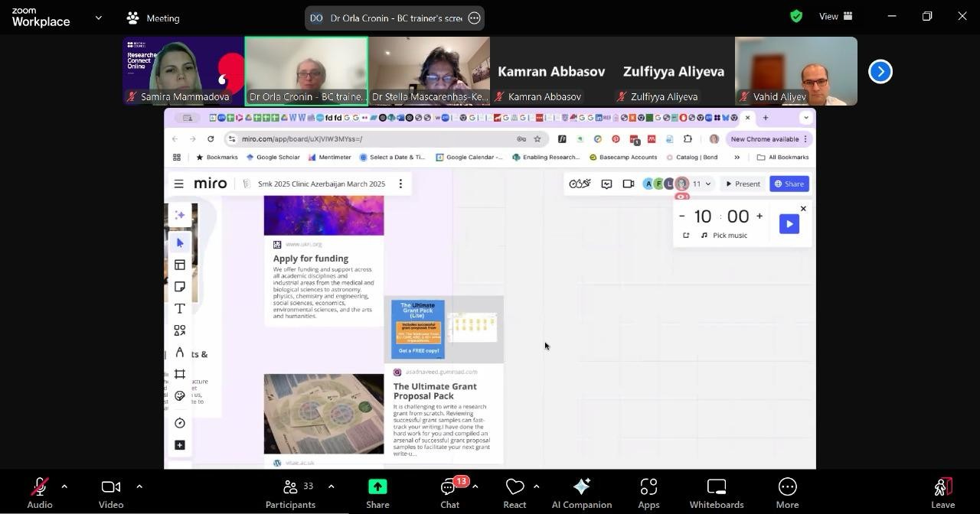Open the View layout menu

[836, 16]
